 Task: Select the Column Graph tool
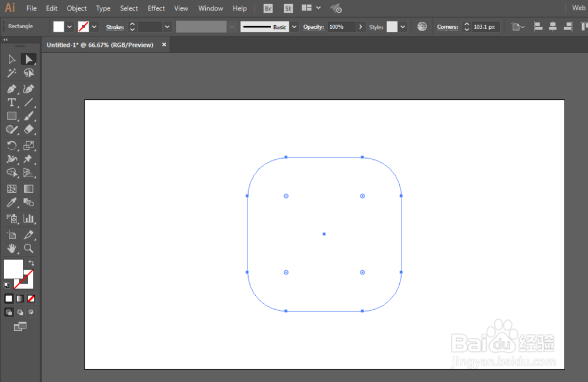[28, 219]
